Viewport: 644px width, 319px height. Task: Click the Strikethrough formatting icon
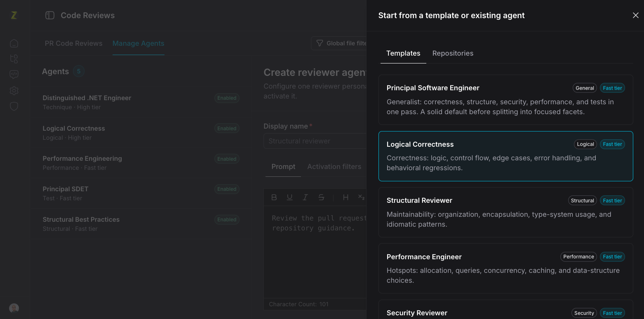tap(321, 197)
